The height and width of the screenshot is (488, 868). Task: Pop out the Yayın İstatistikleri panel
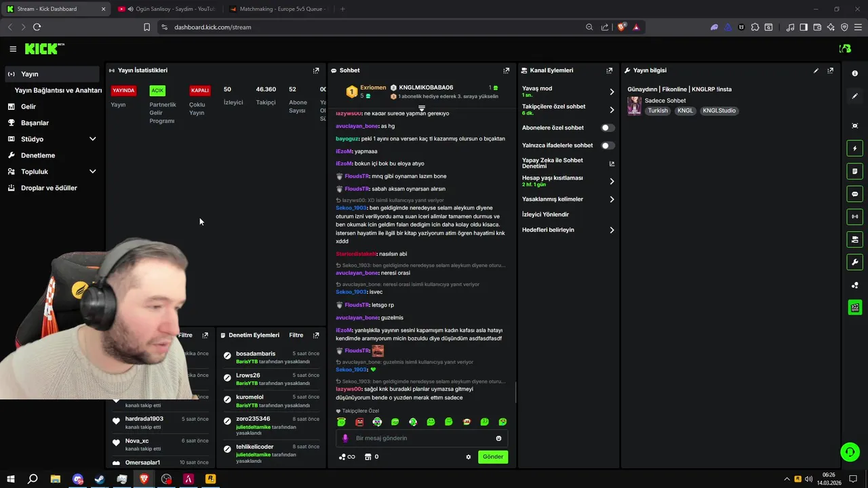click(316, 70)
